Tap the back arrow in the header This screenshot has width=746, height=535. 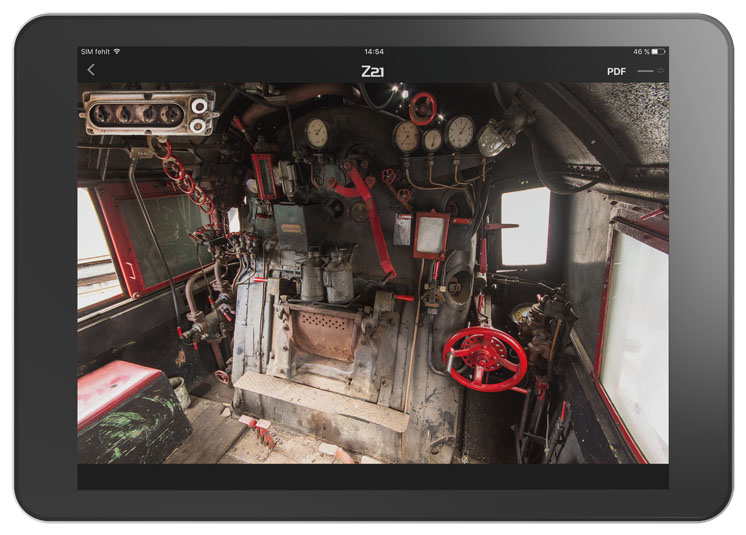point(91,70)
